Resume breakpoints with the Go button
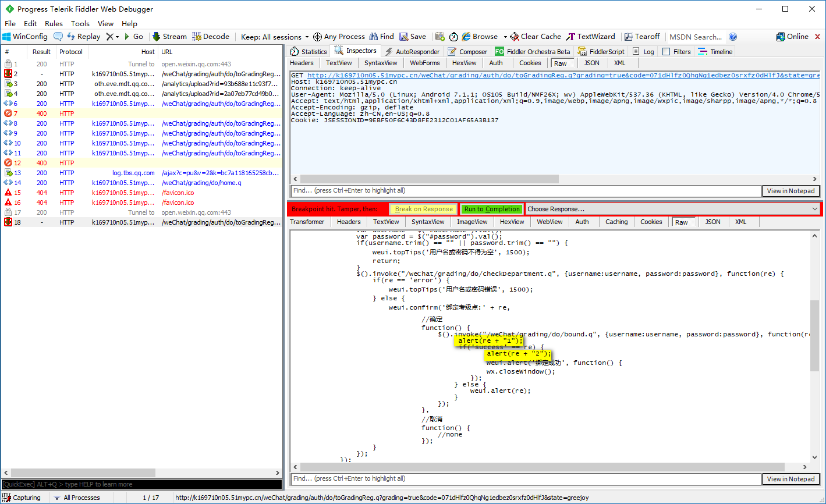 133,37
